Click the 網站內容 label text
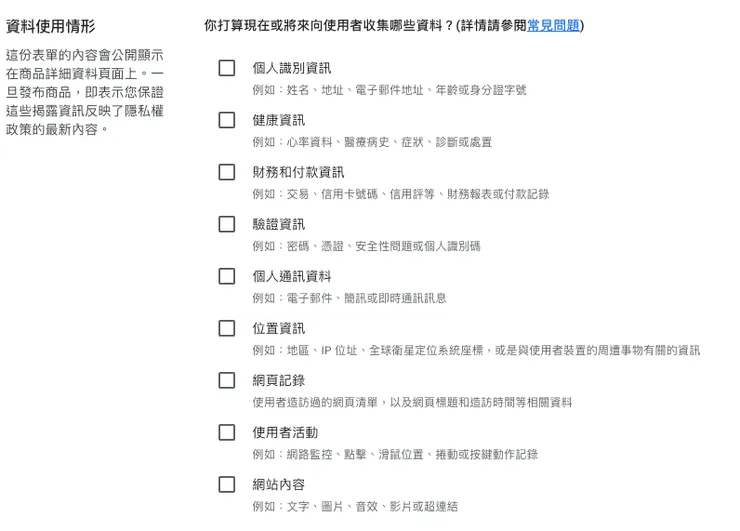Image resolution: width=740 pixels, height=531 pixels. (x=278, y=484)
